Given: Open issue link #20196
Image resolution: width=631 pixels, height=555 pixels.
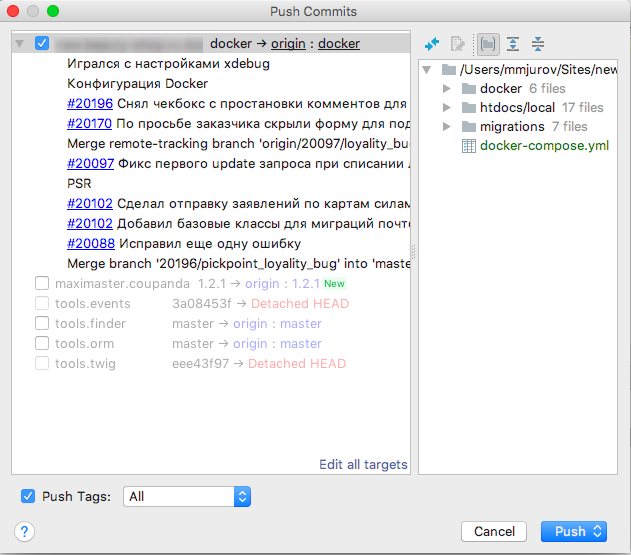Looking at the screenshot, I should click(x=89, y=104).
